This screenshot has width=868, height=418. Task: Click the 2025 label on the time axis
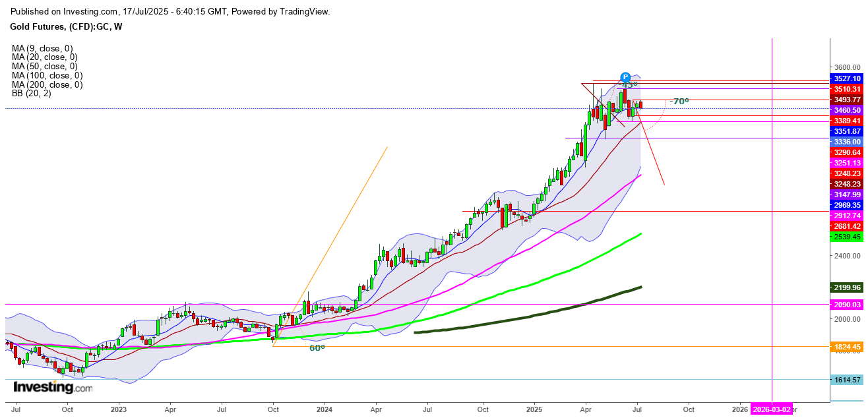[x=534, y=409]
